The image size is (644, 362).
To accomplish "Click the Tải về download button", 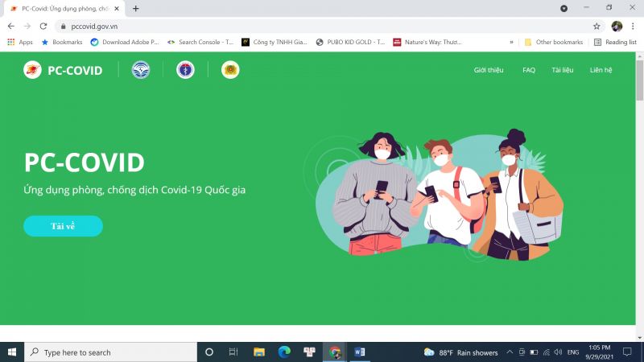I will (64, 226).
